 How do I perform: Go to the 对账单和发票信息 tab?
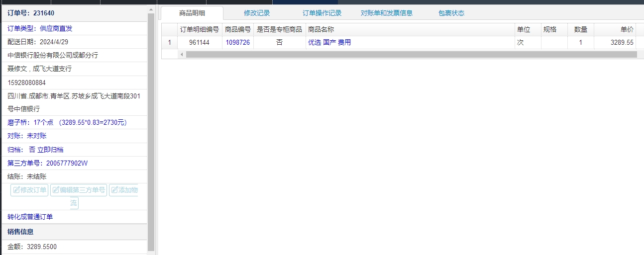coord(387,13)
